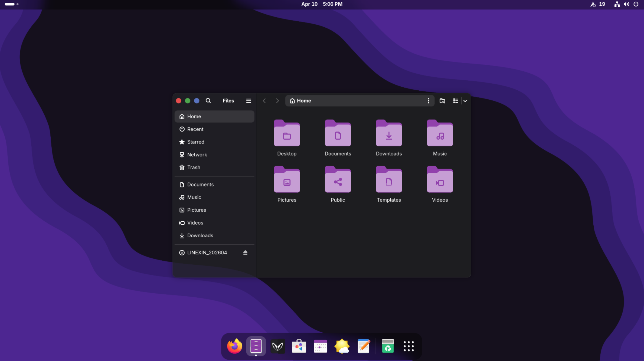Open the recycle Trash icon in dock

[x=388, y=346]
